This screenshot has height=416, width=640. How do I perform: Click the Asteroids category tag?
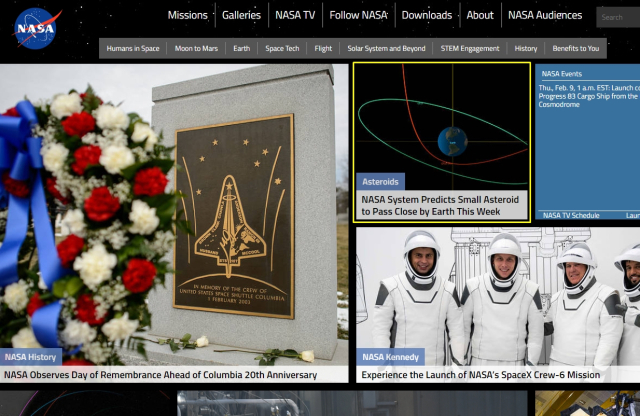tap(380, 182)
